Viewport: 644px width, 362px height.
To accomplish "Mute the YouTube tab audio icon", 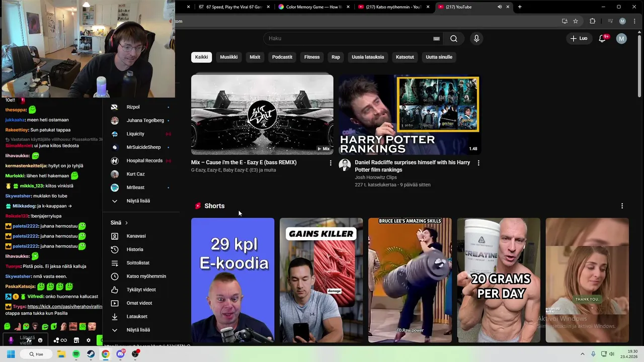I will pos(500,7).
